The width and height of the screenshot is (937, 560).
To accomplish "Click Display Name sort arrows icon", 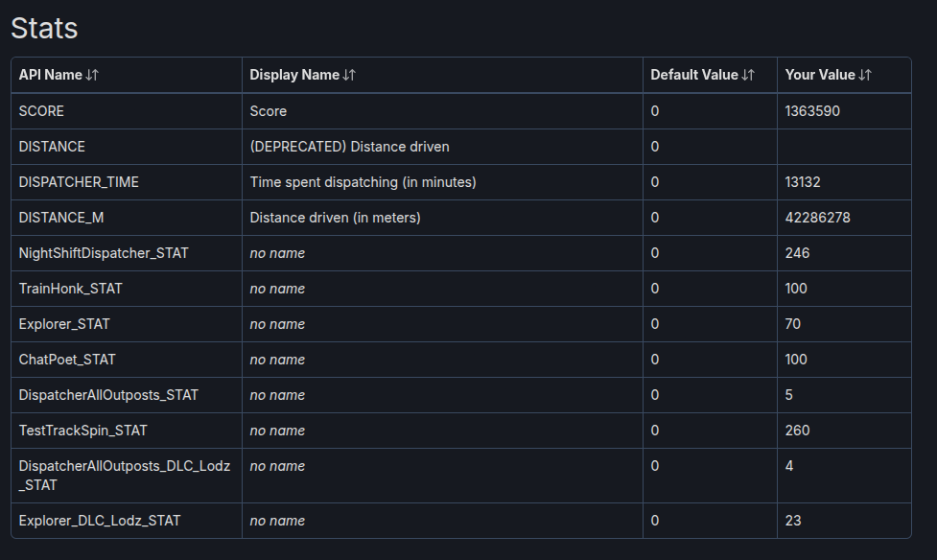I will (350, 75).
